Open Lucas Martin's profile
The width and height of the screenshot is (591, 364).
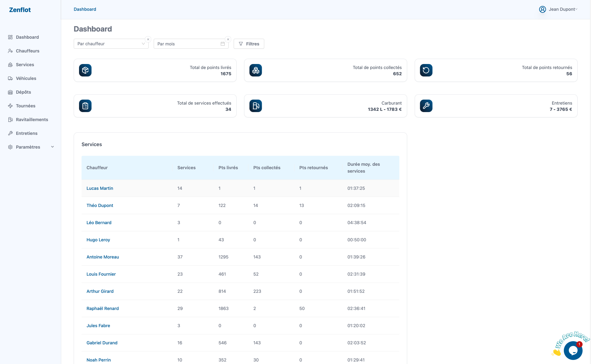[x=100, y=188]
